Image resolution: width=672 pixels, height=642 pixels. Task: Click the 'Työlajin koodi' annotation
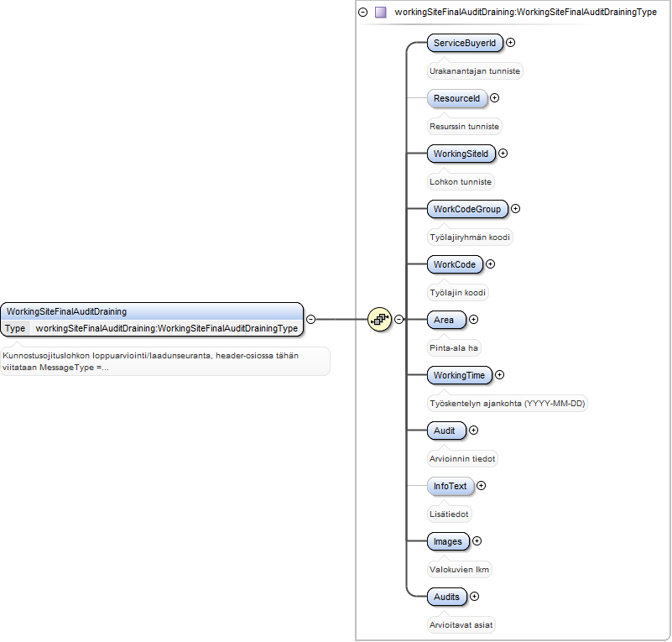coord(458,292)
